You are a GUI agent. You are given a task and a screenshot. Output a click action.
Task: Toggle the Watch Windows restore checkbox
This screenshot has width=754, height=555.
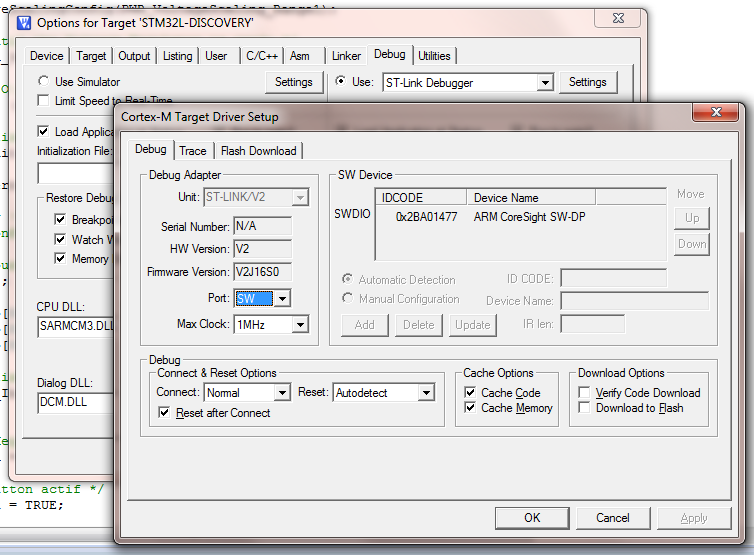60,239
